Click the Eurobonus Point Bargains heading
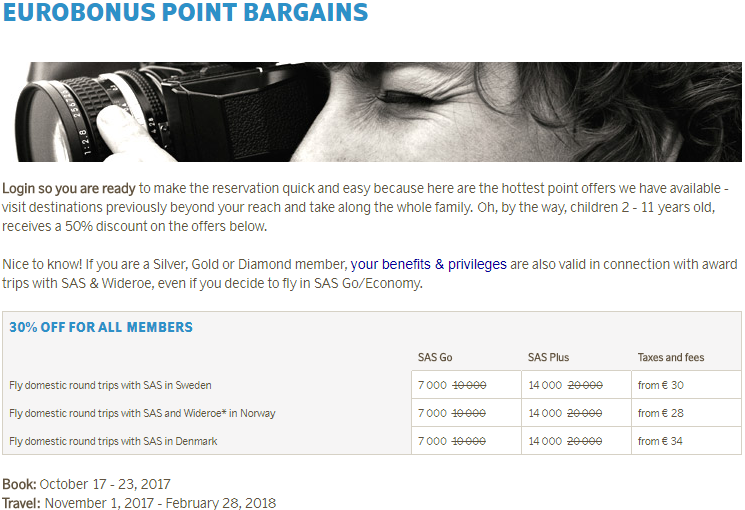The width and height of the screenshot is (745, 510). coord(185,12)
